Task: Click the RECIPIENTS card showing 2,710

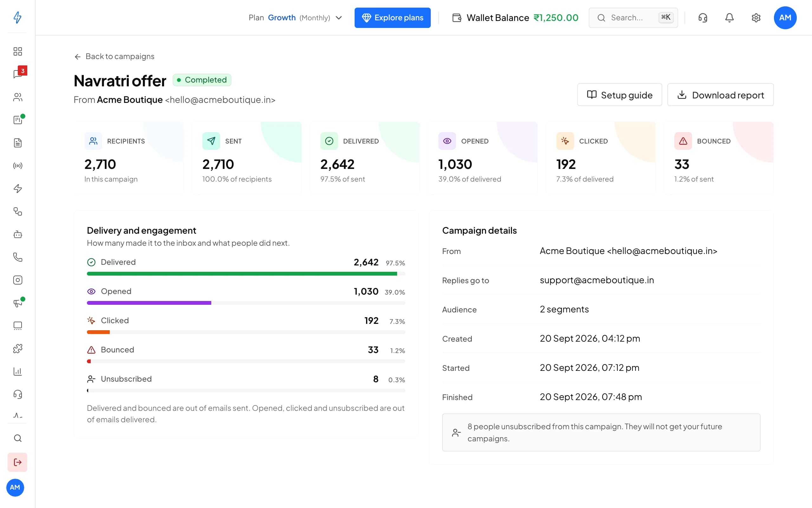Action: [x=129, y=158]
